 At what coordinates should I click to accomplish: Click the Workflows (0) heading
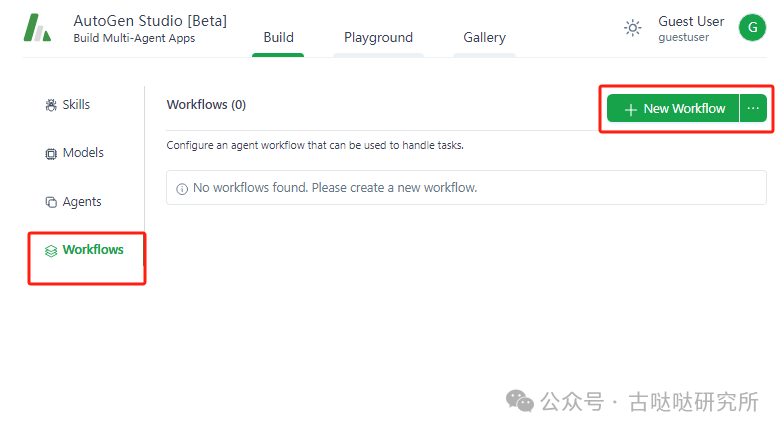(206, 105)
